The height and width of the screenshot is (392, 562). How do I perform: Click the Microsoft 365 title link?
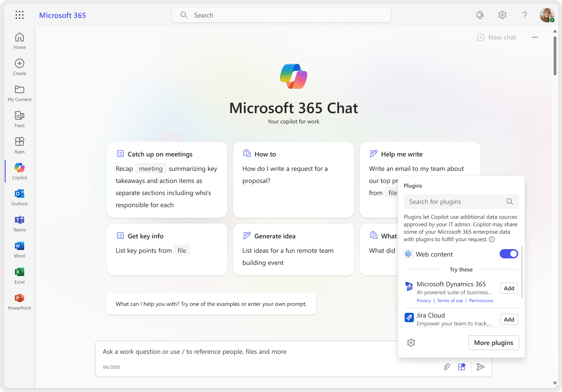point(62,15)
